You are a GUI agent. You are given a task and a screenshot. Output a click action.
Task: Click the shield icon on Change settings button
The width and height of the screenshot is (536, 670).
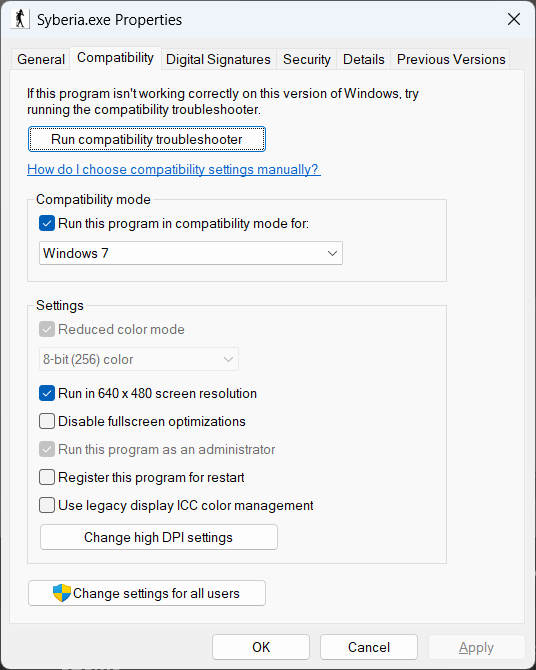pos(62,593)
